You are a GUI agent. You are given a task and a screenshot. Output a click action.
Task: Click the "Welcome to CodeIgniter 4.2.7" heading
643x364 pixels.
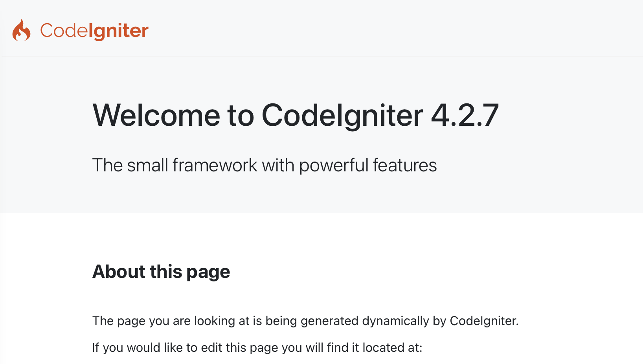coord(296,115)
